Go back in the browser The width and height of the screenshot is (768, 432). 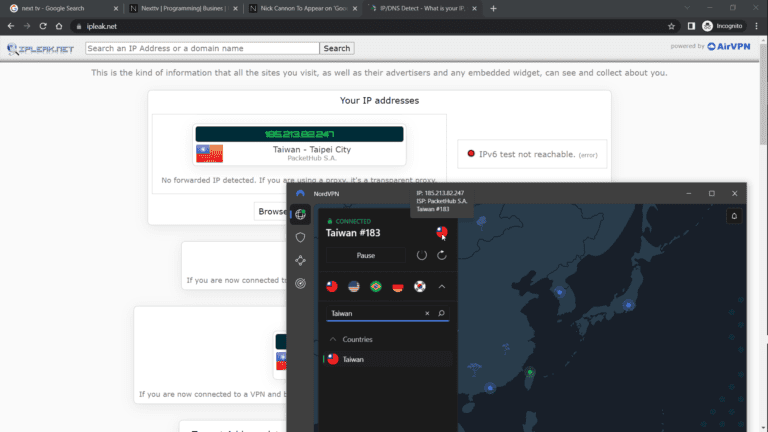[11, 26]
